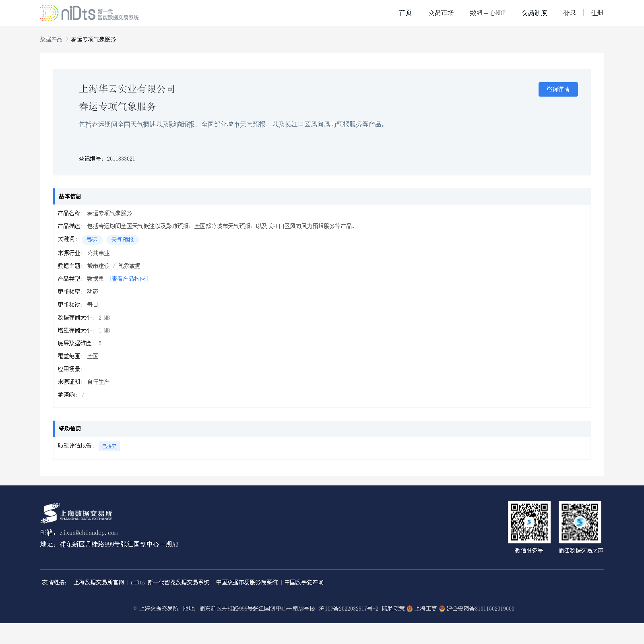This screenshot has width=644, height=644.
Task: Click the email zixun@chinadep.com
Action: [x=89, y=533]
